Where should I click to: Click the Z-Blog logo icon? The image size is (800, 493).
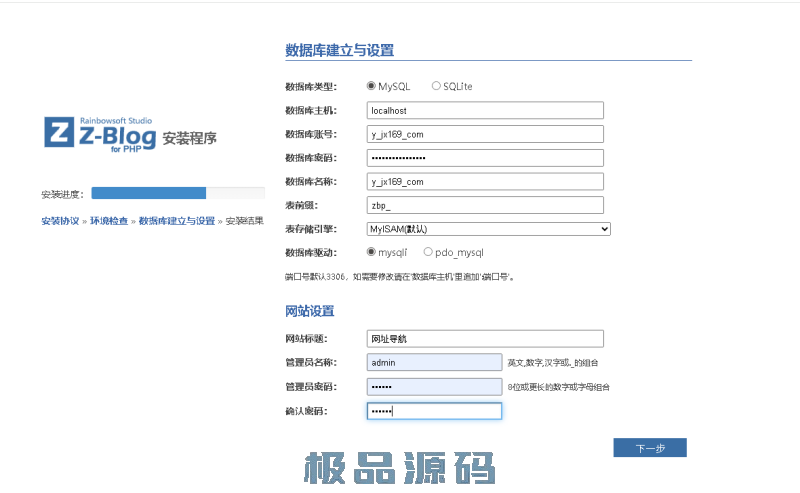pyautogui.click(x=59, y=132)
